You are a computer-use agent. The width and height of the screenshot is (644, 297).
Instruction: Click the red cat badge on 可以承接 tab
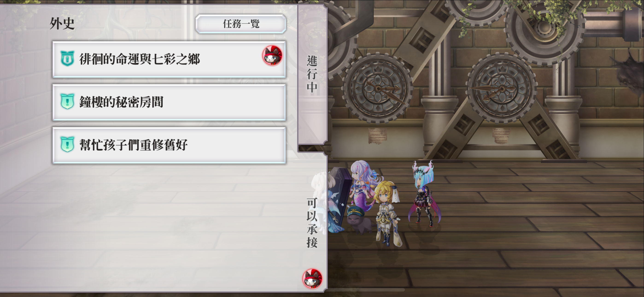pos(312,279)
